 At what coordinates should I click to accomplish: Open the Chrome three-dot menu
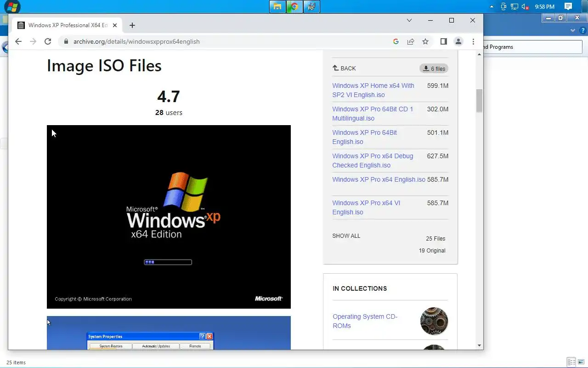473,41
